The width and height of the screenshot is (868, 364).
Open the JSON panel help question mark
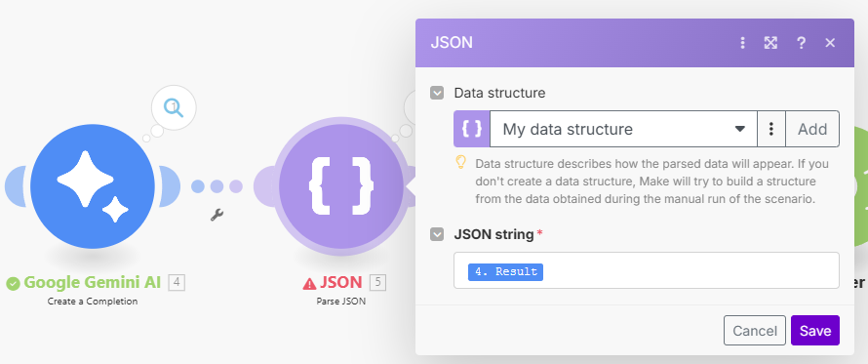801,43
